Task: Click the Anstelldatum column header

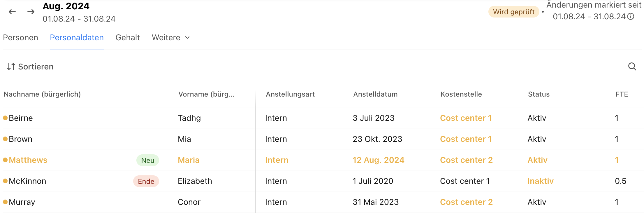Action: pos(375,94)
